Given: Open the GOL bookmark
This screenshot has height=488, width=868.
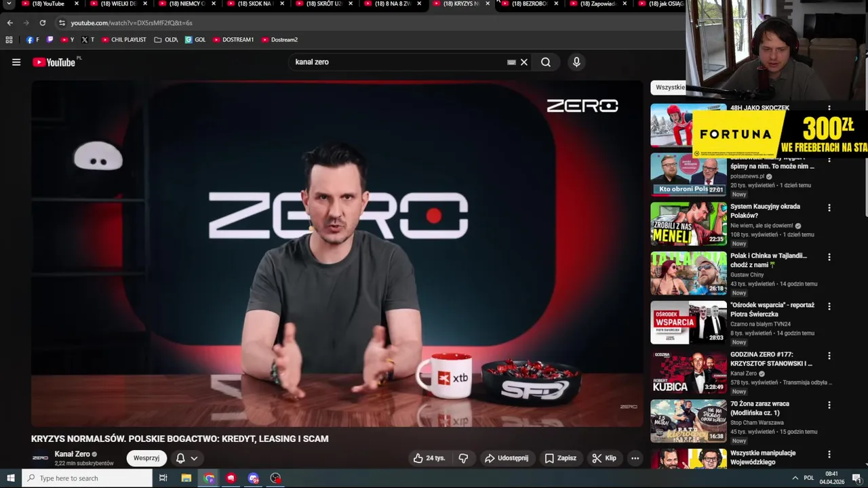Looking at the screenshot, I should (195, 40).
